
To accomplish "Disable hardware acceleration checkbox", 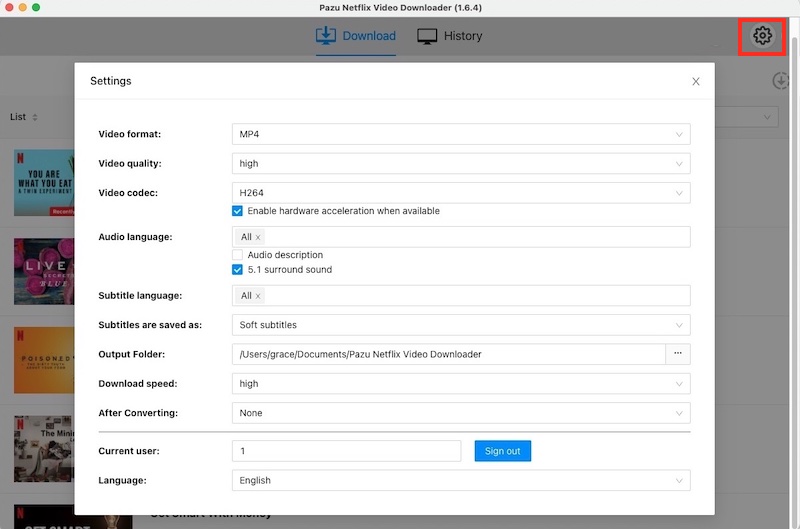I will (237, 211).
